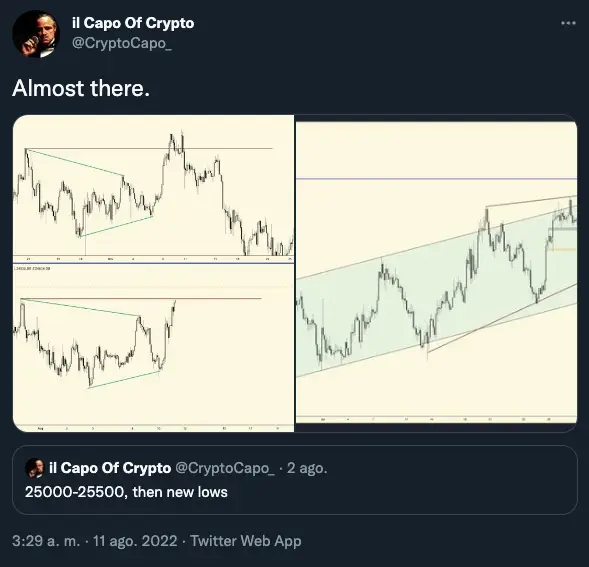Open the author name above 'Almost there.'
The width and height of the screenshot is (589, 567).
[x=133, y=23]
